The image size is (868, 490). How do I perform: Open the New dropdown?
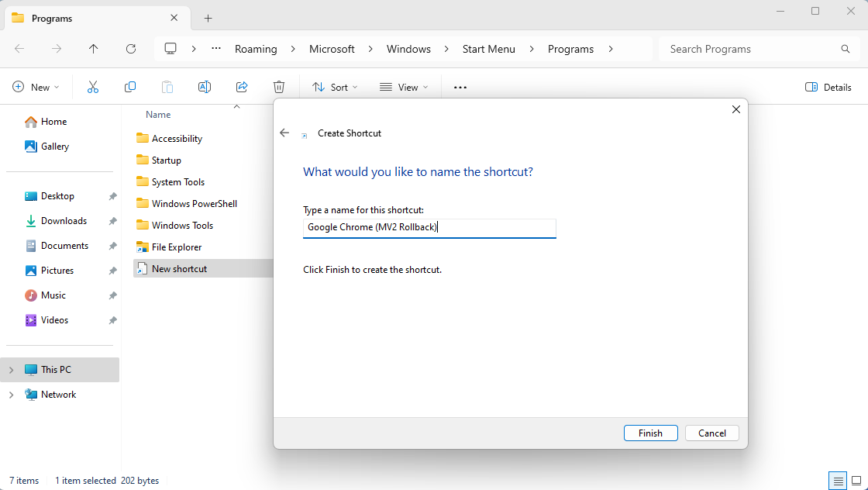tap(36, 87)
